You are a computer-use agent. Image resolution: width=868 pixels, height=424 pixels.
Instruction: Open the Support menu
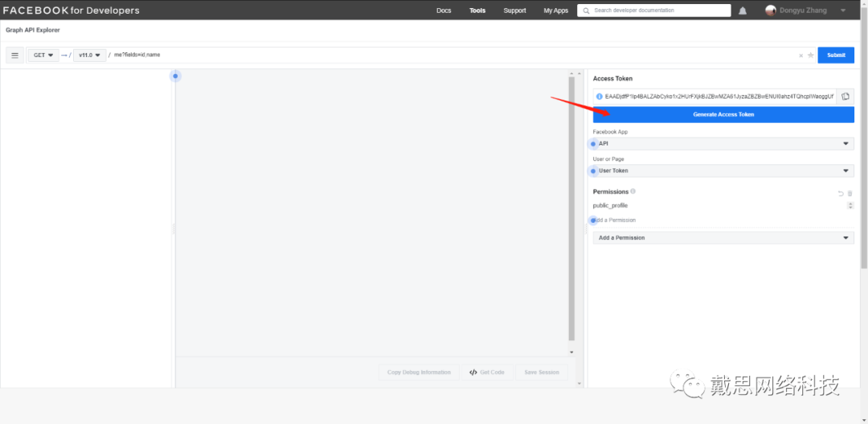pos(515,10)
